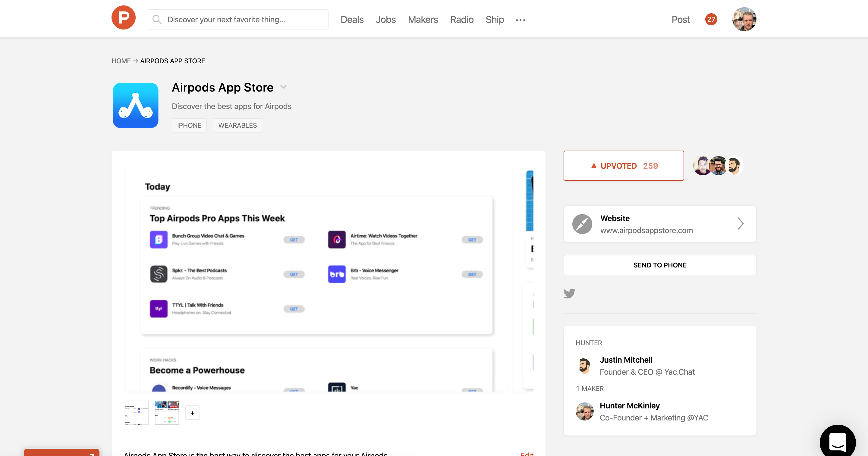Image resolution: width=868 pixels, height=456 pixels.
Task: Open the Intercom chat bubble
Action: point(837,441)
